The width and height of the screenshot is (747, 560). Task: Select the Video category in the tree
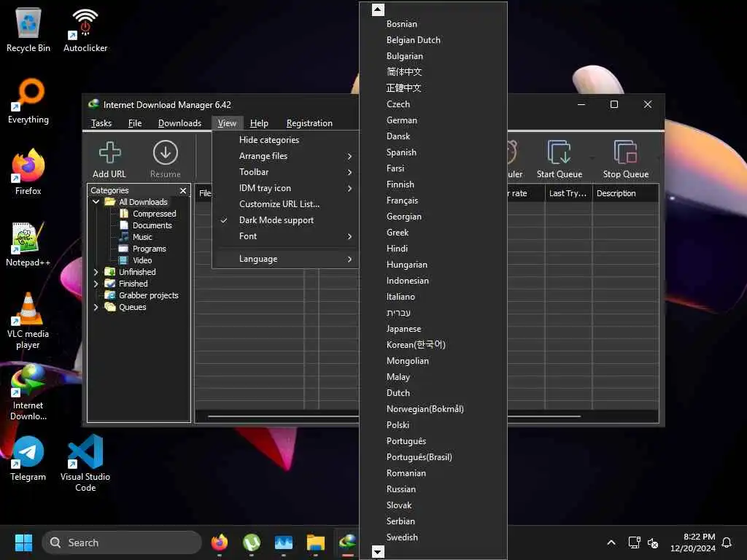[142, 260]
